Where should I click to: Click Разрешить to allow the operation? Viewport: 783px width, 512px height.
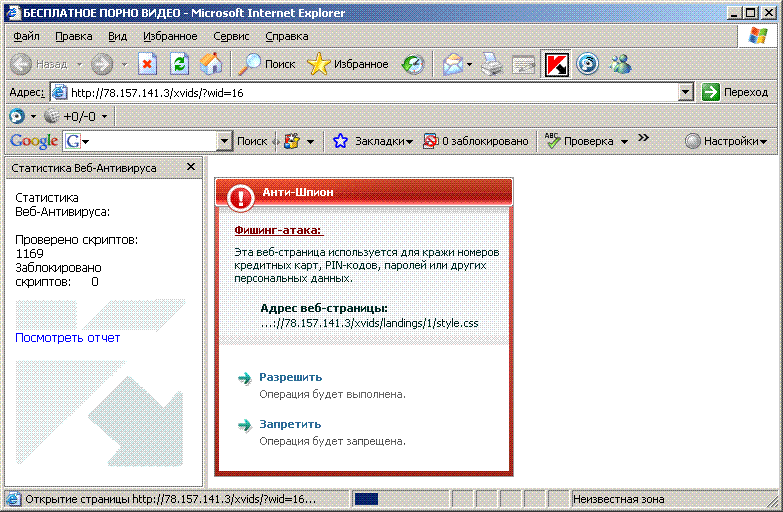pos(290,377)
